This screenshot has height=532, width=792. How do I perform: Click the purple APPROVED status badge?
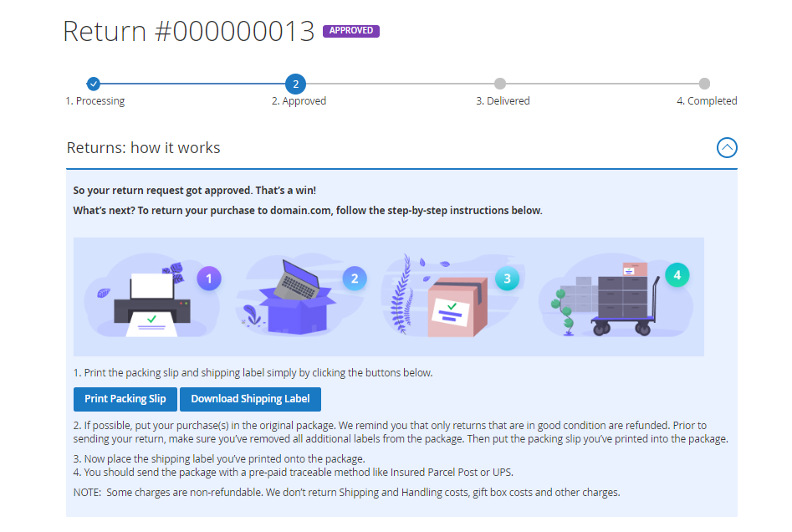tap(351, 31)
